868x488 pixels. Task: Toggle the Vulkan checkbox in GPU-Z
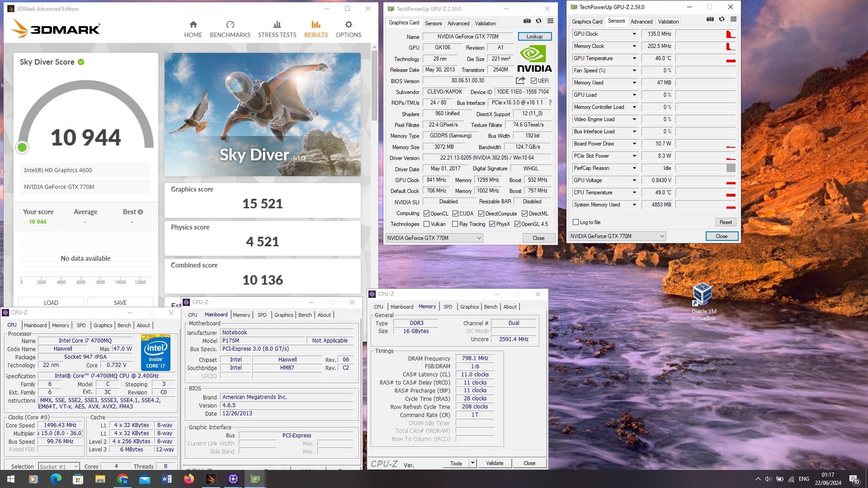(426, 224)
